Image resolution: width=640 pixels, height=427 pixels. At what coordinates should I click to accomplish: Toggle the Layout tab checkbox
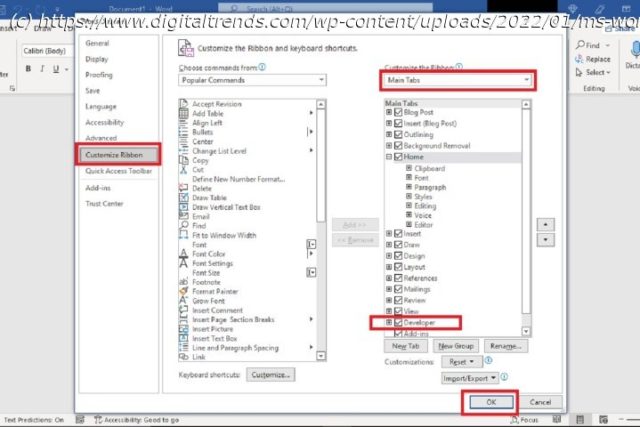(398, 267)
